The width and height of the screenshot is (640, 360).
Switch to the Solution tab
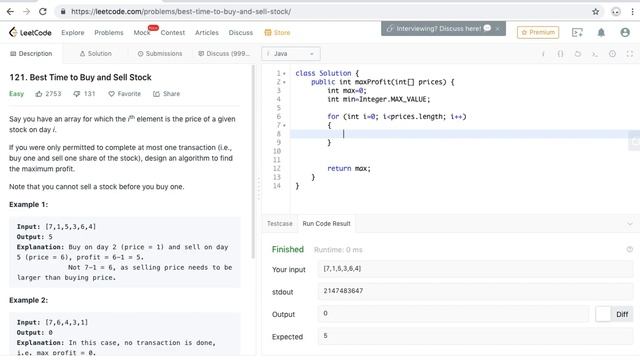point(96,53)
